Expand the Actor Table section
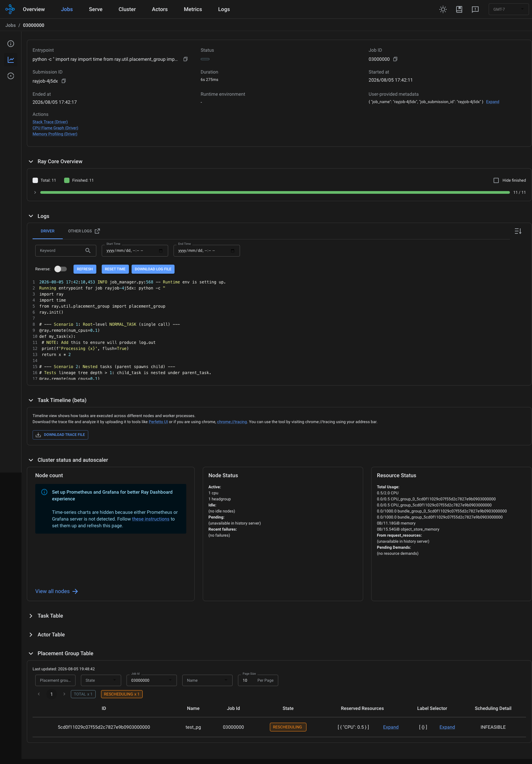Screen dimensions: 532x764 [x=31, y=635]
